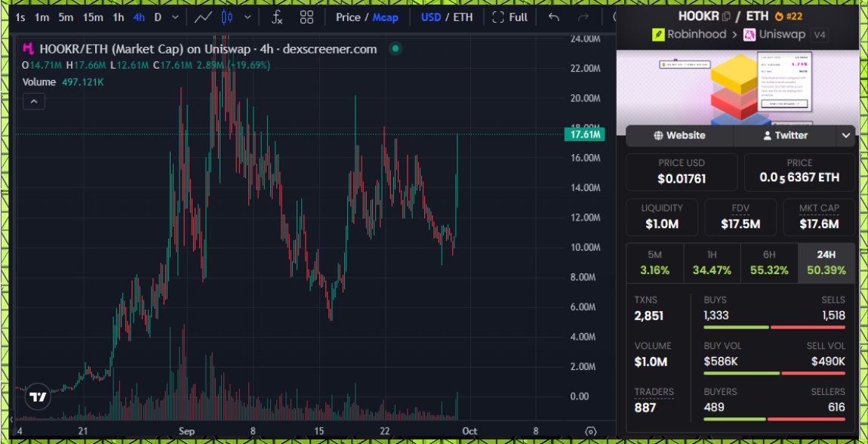The width and height of the screenshot is (868, 444).
Task: Open chart style dropdown chevron
Action: [247, 17]
